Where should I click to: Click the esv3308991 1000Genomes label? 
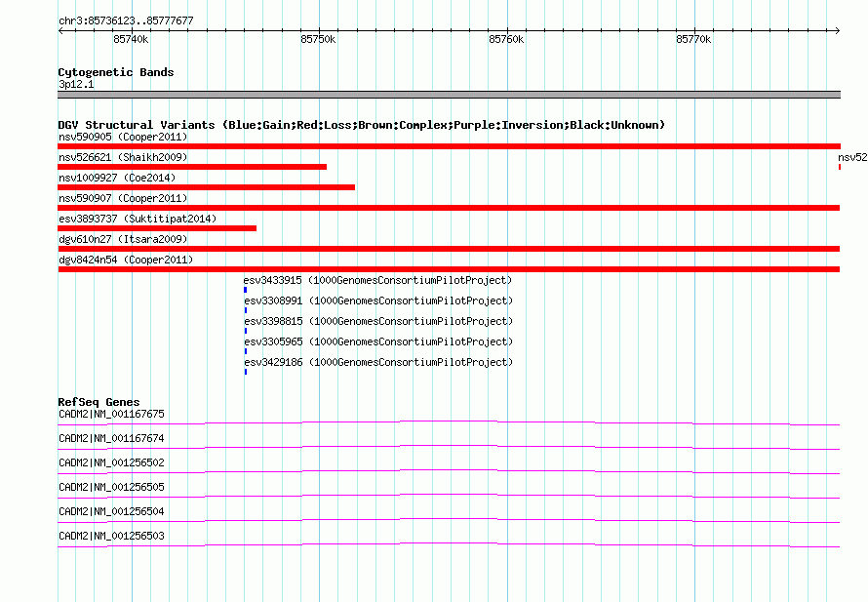coord(378,301)
